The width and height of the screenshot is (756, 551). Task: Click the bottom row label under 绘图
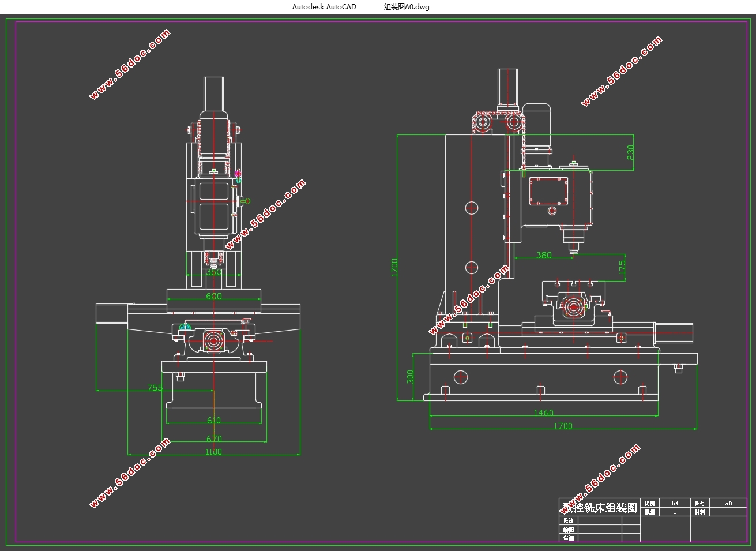[569, 538]
